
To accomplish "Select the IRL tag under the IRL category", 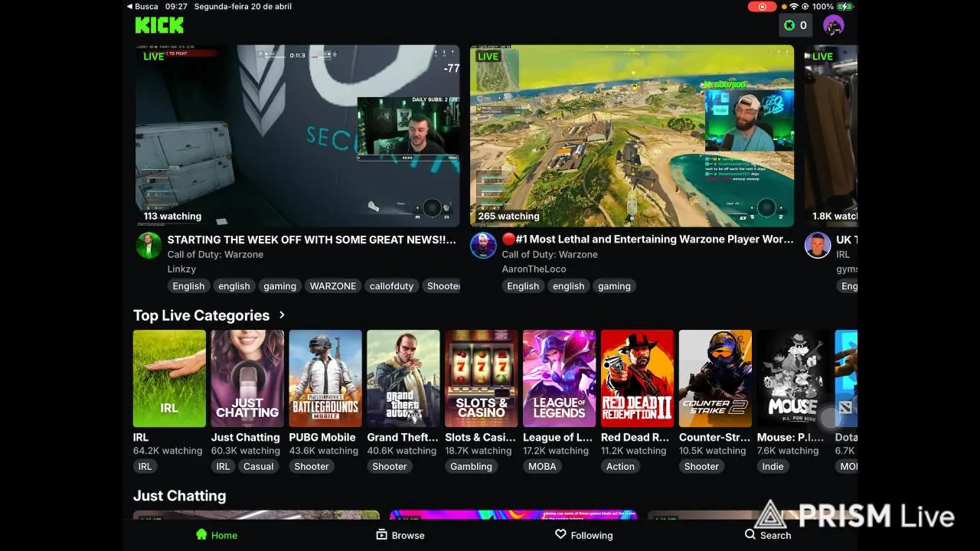I will click(x=145, y=466).
